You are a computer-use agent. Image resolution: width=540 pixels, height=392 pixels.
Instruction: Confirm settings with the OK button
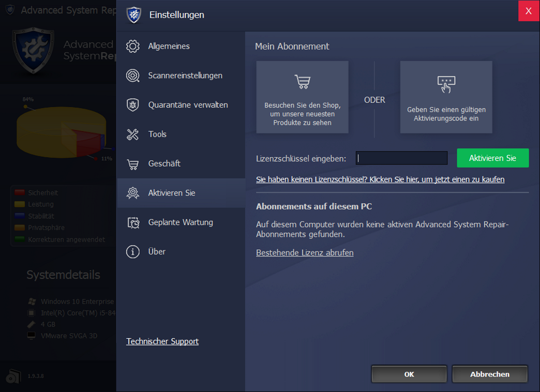click(x=409, y=374)
